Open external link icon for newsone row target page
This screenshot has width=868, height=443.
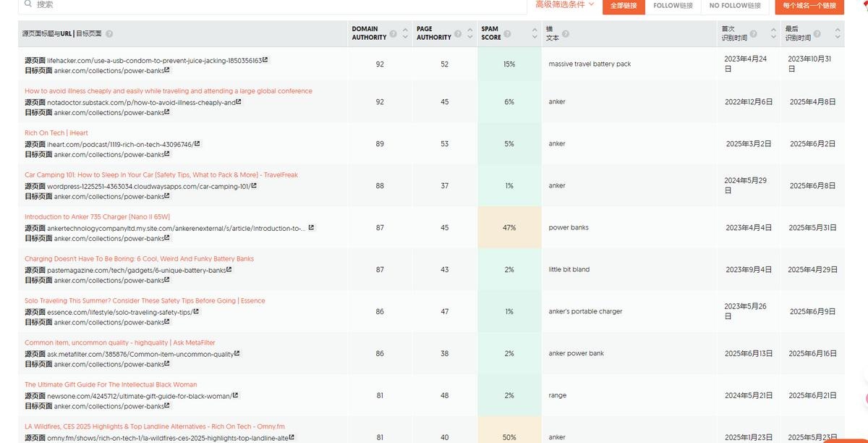(x=167, y=406)
